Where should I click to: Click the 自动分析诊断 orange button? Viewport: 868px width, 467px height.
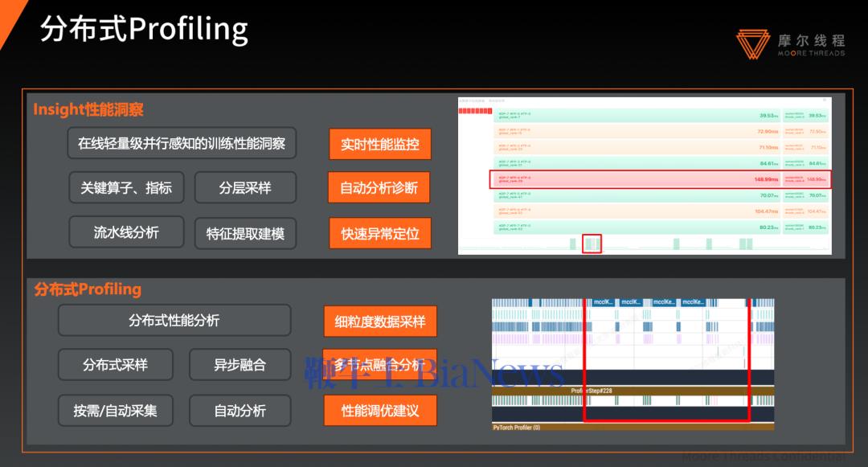tap(379, 188)
